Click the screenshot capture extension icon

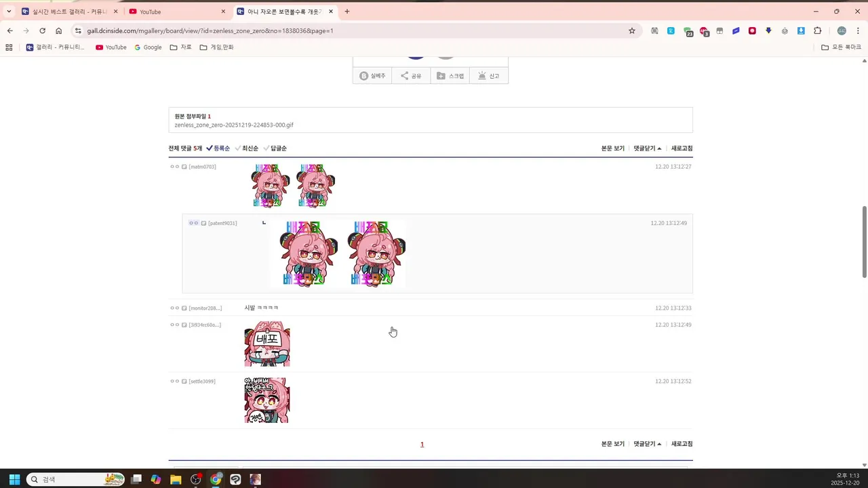(654, 30)
